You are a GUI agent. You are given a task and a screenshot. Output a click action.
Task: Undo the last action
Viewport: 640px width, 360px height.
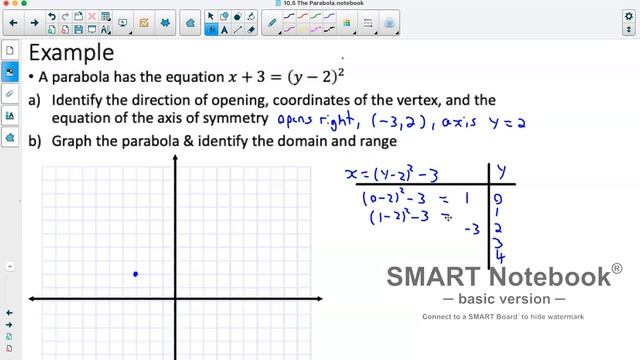pyautogui.click(x=52, y=16)
